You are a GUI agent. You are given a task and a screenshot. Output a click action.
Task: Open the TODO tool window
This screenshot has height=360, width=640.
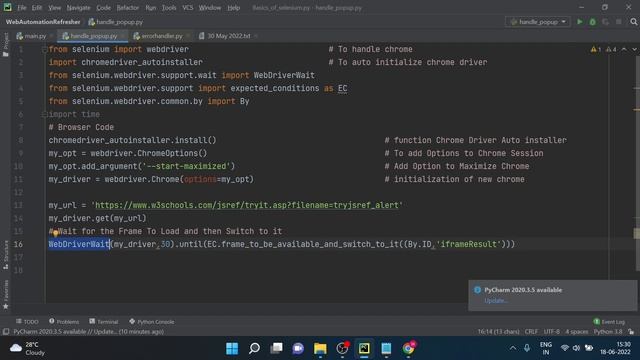tap(27, 322)
